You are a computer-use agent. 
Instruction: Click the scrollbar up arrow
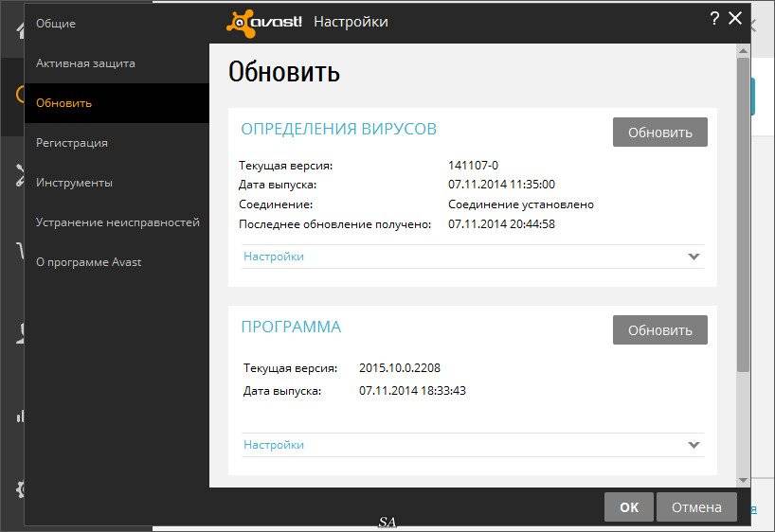(743, 50)
